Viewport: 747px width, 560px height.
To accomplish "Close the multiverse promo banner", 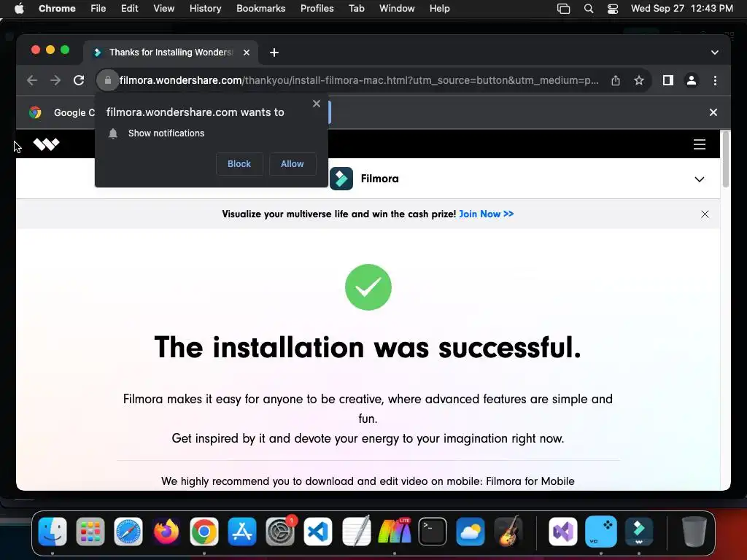I will coord(705,214).
